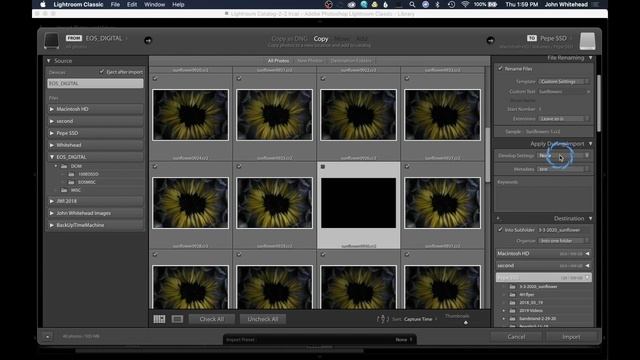
Task: Adjust Thumbnails size slider
Action: pyautogui.click(x=466, y=322)
